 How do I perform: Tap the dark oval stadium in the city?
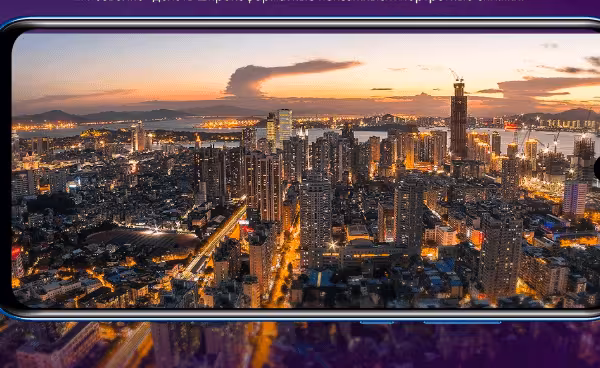tap(142, 239)
